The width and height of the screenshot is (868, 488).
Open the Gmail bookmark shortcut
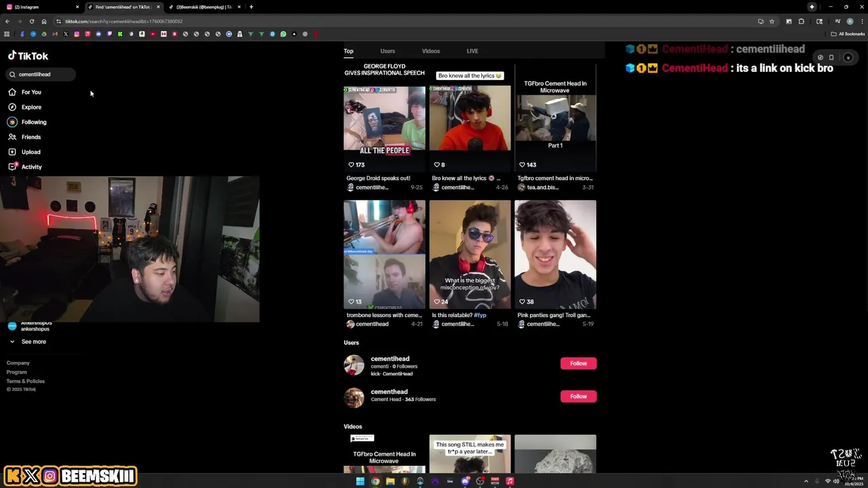[55, 34]
